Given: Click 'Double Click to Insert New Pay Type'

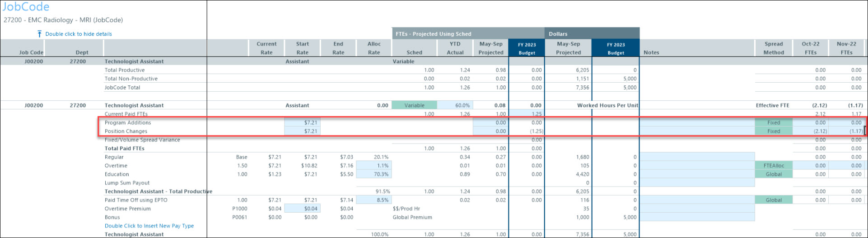Looking at the screenshot, I should point(149,226).
